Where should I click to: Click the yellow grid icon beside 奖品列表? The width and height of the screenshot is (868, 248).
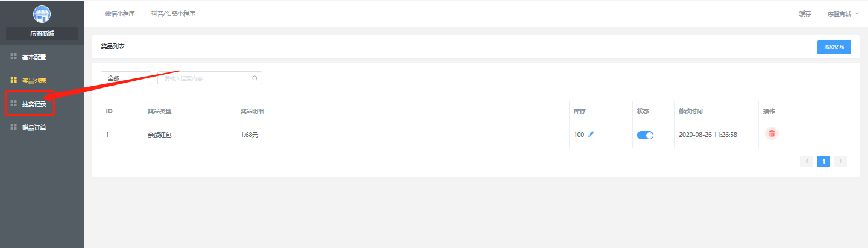point(13,80)
